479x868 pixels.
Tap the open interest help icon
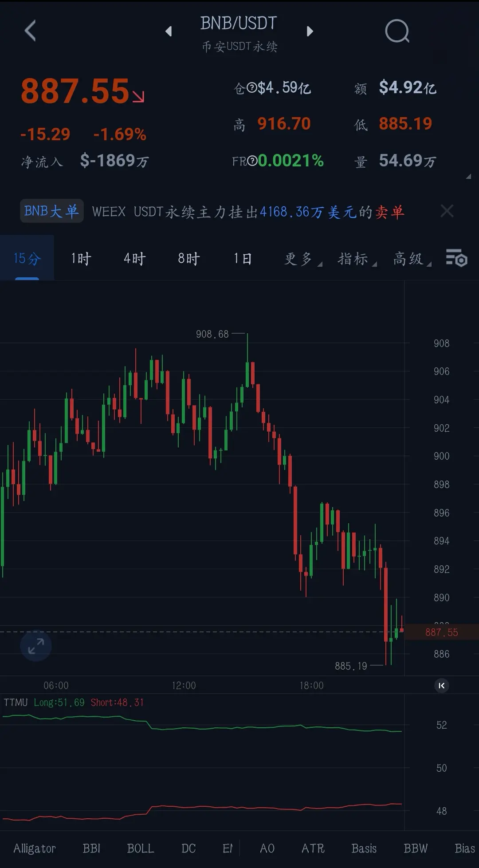click(x=251, y=88)
